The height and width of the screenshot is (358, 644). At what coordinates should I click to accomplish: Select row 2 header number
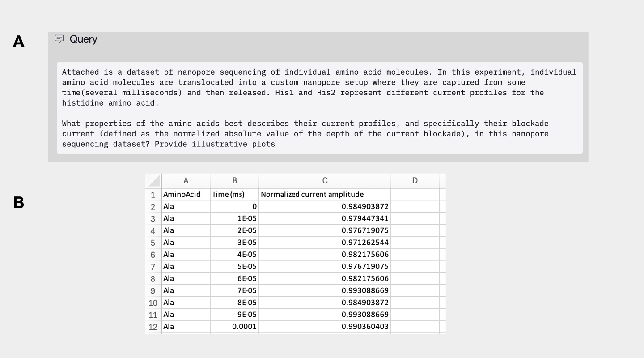click(153, 207)
